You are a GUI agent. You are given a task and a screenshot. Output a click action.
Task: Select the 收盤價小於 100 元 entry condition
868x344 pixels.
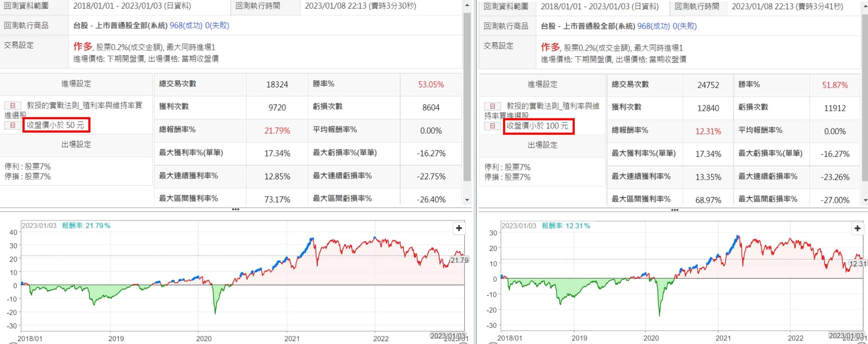(x=537, y=126)
